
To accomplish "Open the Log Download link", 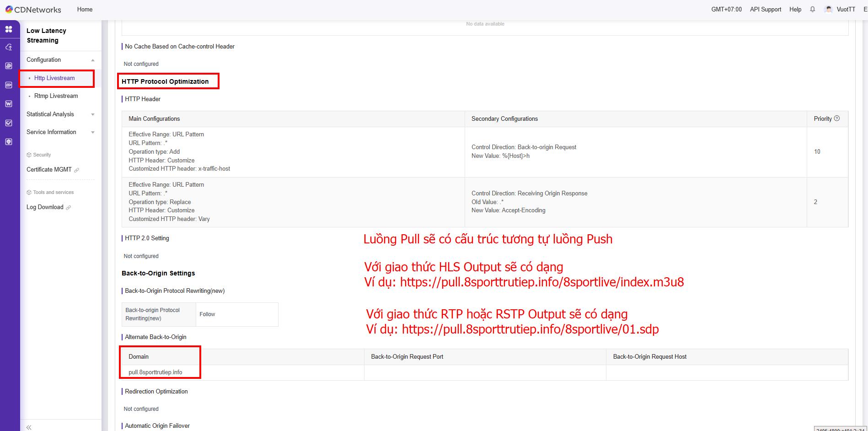I will click(45, 207).
